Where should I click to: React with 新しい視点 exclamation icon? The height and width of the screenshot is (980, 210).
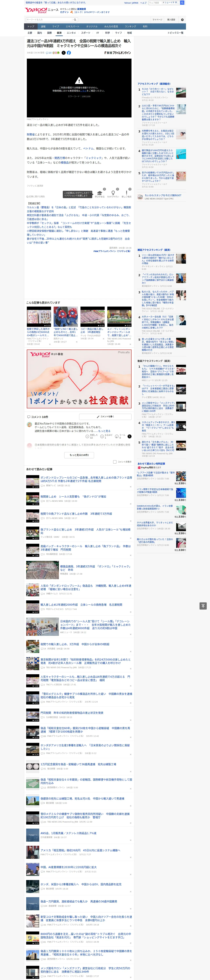(127, 193)
